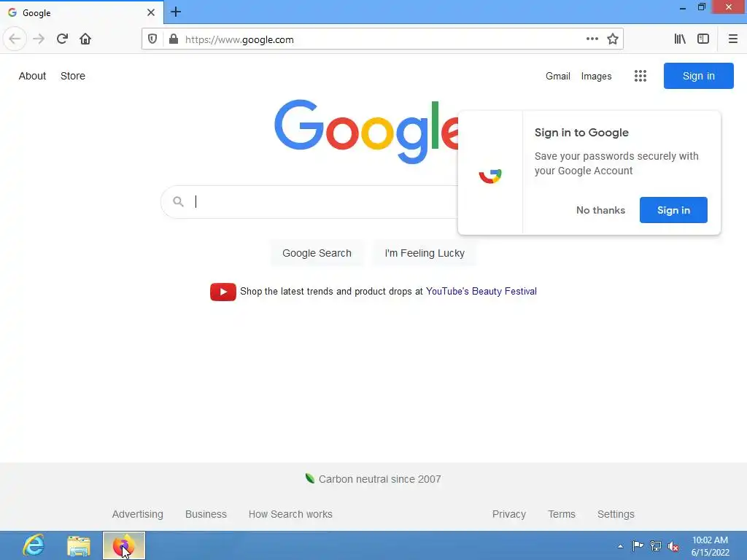Select the Google browser tab
The width and height of the screenshot is (747, 560).
pyautogui.click(x=82, y=12)
